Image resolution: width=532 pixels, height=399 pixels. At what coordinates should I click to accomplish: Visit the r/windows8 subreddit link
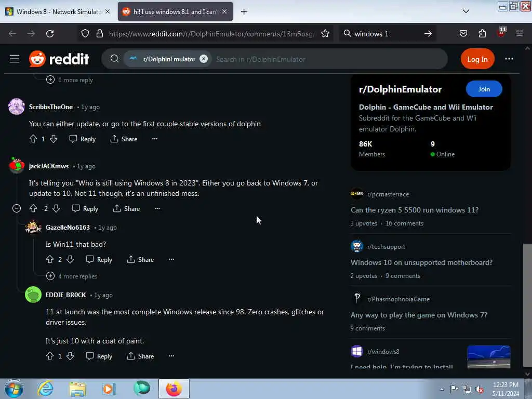(383, 352)
